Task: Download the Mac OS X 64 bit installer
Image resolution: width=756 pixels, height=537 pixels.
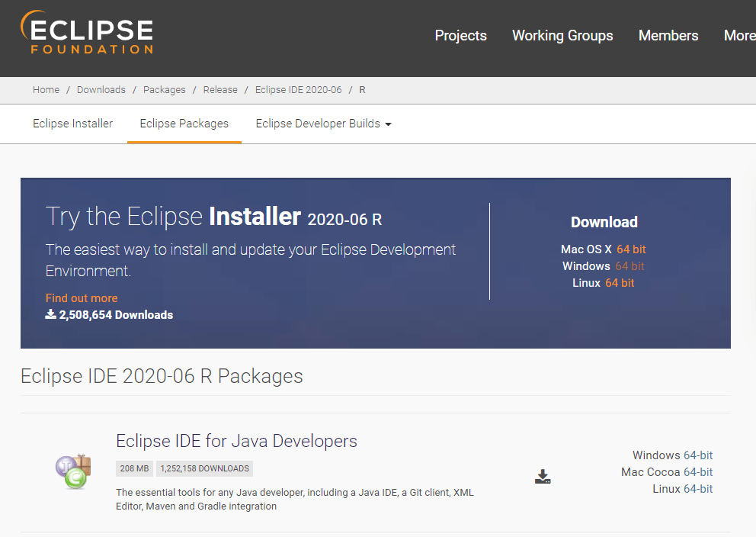Action: click(x=631, y=249)
